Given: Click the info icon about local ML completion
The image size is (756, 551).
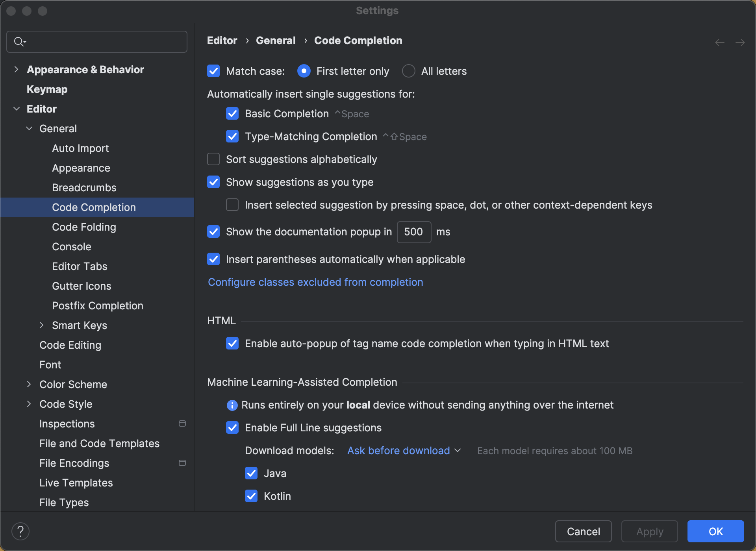Looking at the screenshot, I should (x=232, y=405).
